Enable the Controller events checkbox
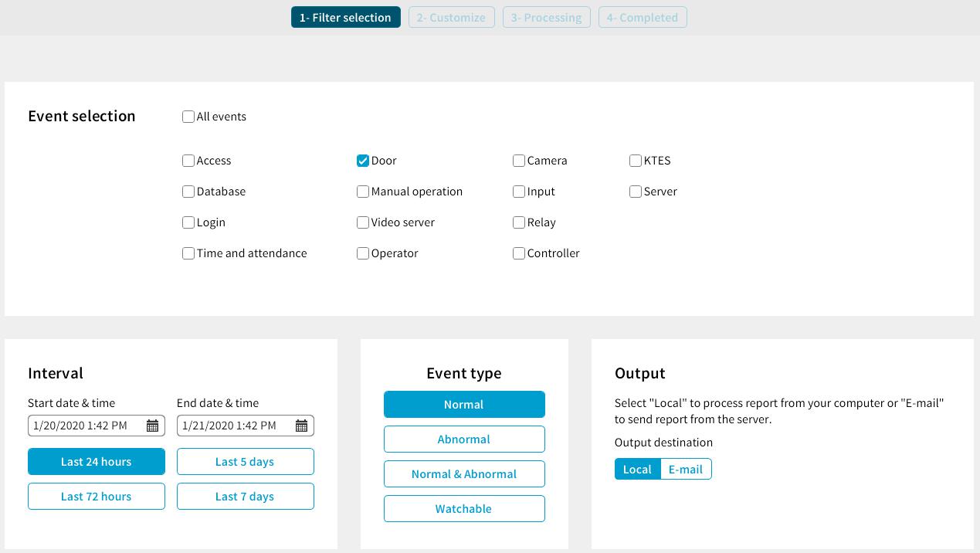980x553 pixels. 519,253
